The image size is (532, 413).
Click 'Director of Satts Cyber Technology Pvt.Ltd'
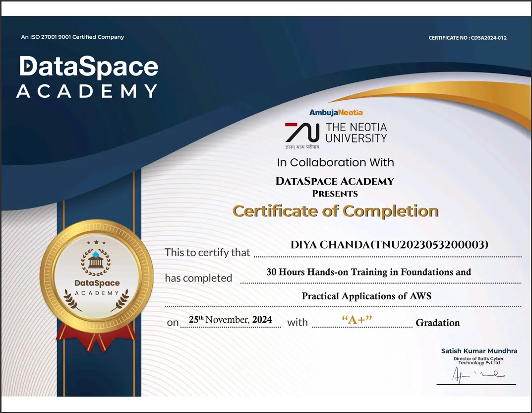[479, 361]
